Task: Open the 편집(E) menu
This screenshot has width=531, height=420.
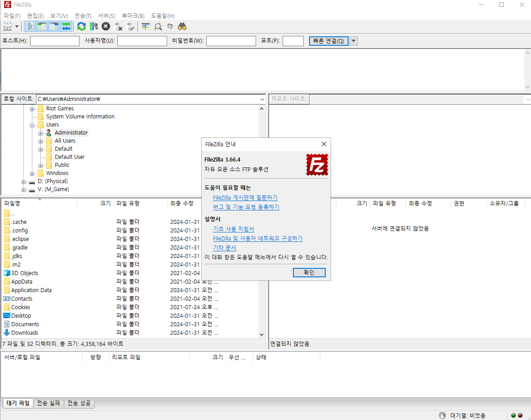Action: [35, 16]
